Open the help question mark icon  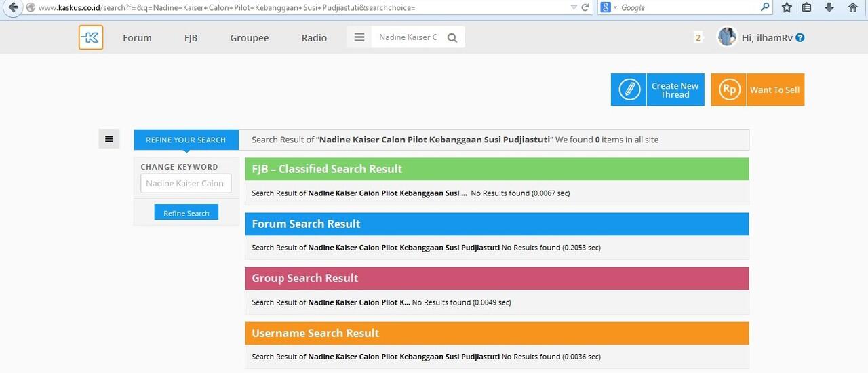point(800,38)
